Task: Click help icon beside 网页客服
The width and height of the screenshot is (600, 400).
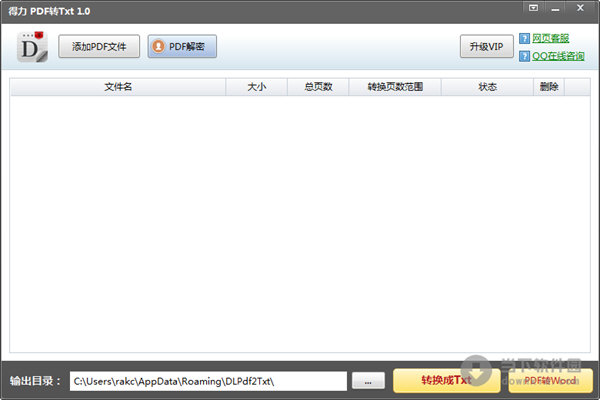Action: click(524, 38)
